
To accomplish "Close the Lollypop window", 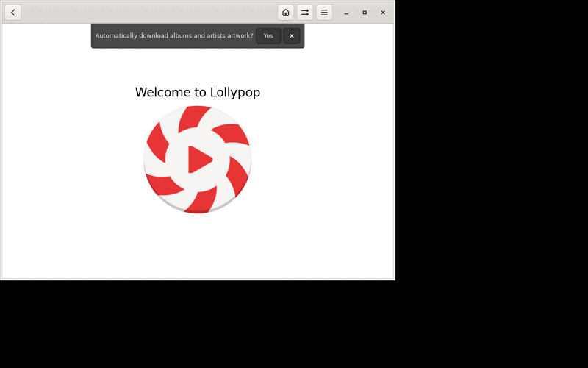I will pos(383,13).
